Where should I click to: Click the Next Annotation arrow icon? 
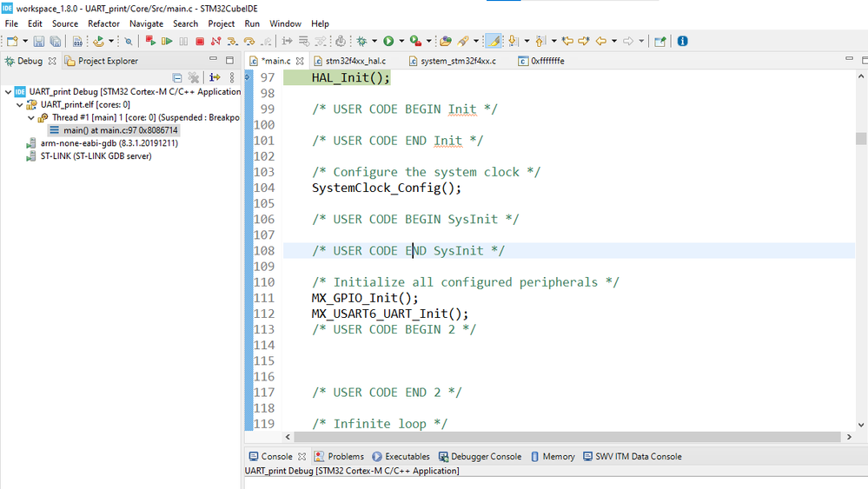[x=514, y=41]
